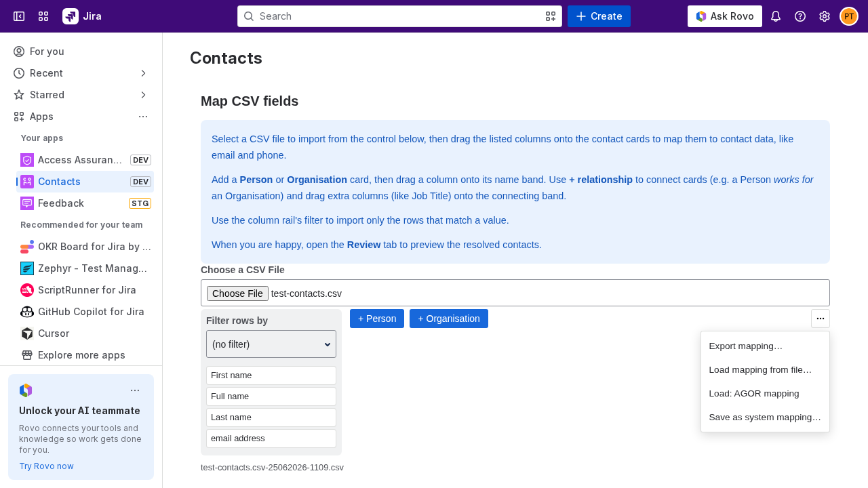Screen dimensions: 868x488
Task: Select Save as system mapping… entry
Action: (x=765, y=418)
